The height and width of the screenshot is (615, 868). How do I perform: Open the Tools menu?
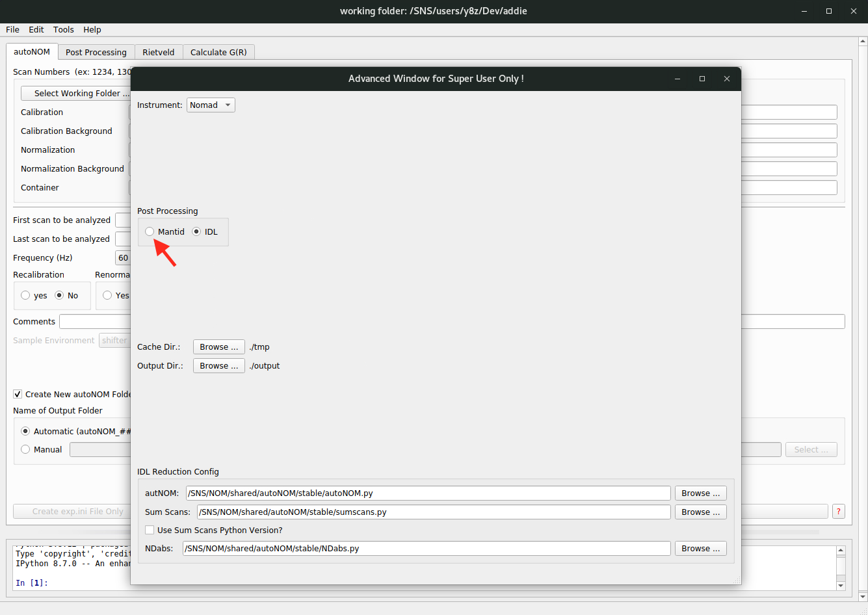tap(64, 30)
